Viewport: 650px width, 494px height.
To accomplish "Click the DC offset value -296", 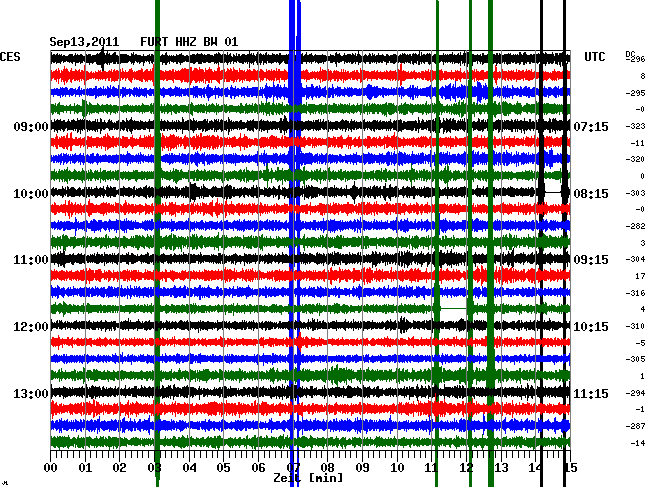I will (636, 59).
